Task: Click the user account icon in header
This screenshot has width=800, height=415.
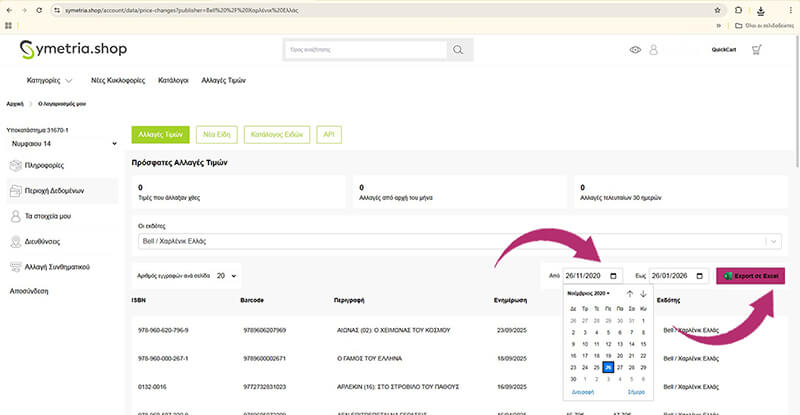Action: (x=654, y=49)
